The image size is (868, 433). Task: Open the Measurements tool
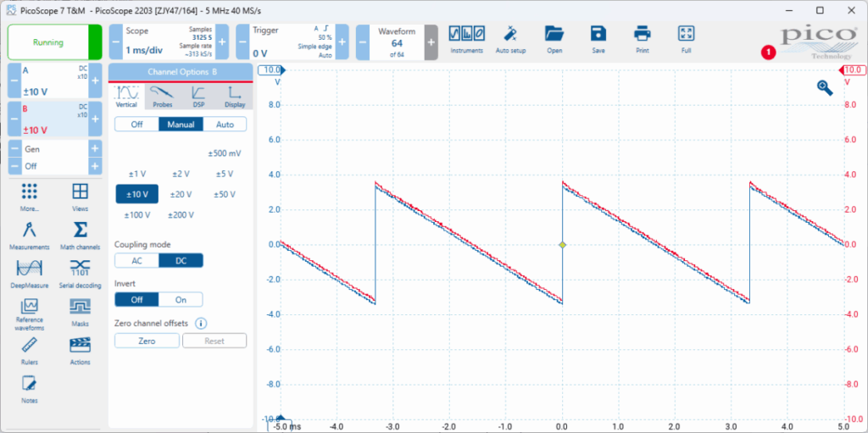pyautogui.click(x=30, y=235)
